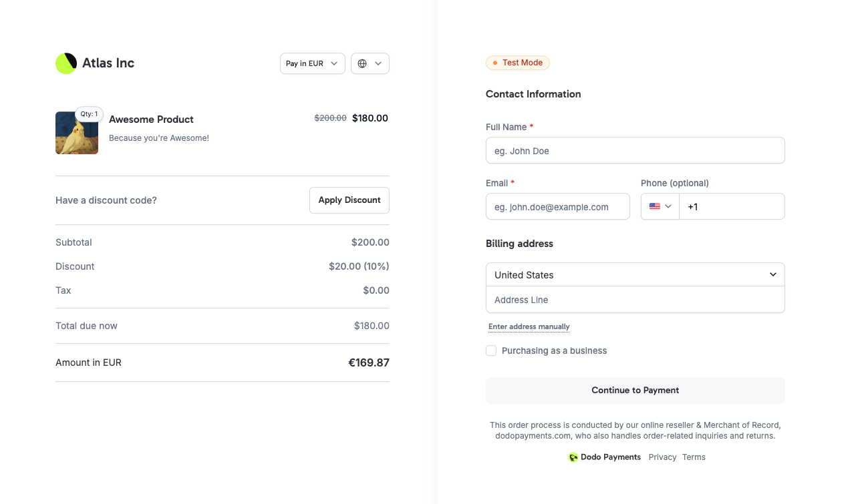
Task: Click into the Email input field
Action: click(557, 207)
